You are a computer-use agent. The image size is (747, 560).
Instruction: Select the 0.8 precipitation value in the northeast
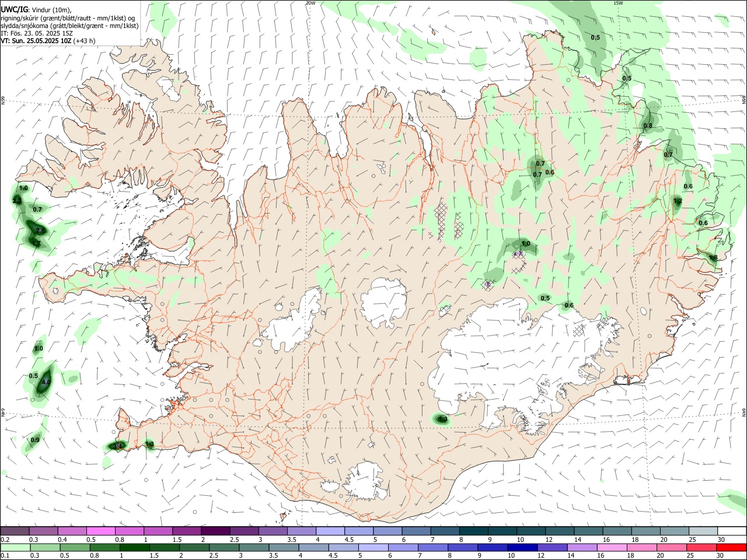click(648, 126)
